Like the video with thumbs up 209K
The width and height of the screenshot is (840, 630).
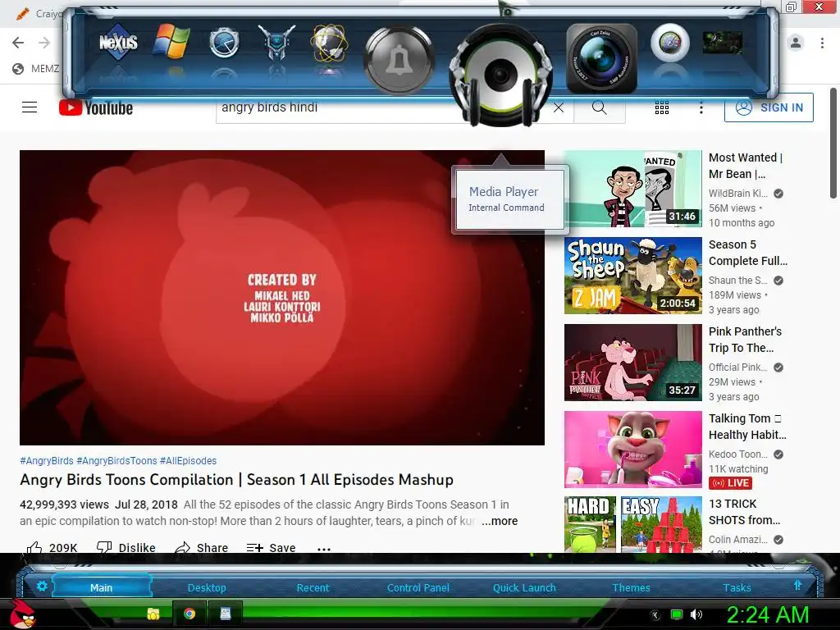[52, 547]
